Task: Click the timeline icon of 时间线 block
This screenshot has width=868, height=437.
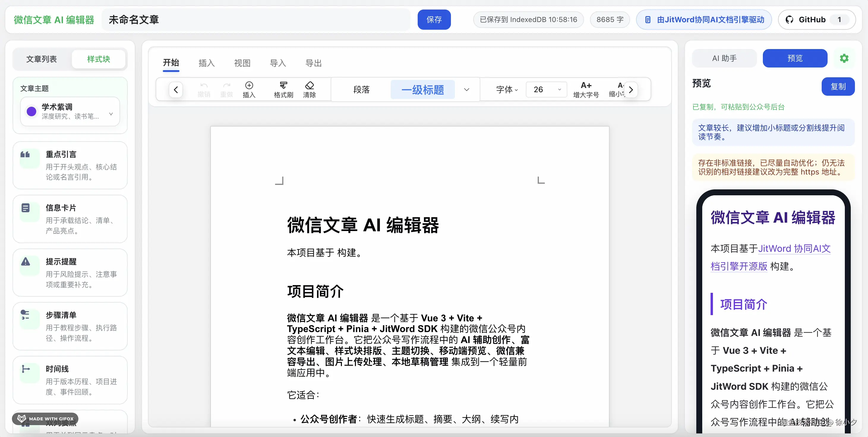Action: tap(25, 369)
